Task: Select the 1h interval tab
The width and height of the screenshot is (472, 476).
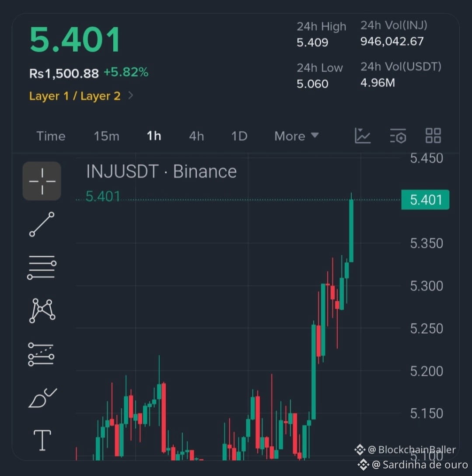Action: [x=154, y=136]
